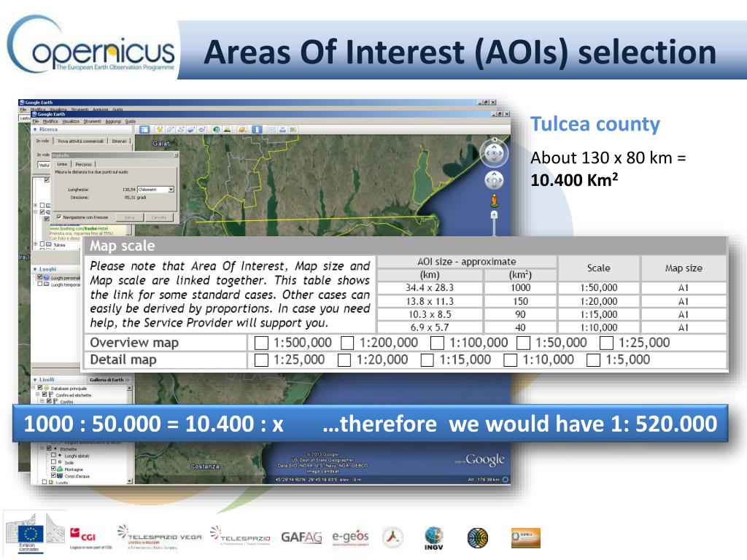Open the Chilometri units dropdown
The height and width of the screenshot is (560, 747).
point(171,190)
